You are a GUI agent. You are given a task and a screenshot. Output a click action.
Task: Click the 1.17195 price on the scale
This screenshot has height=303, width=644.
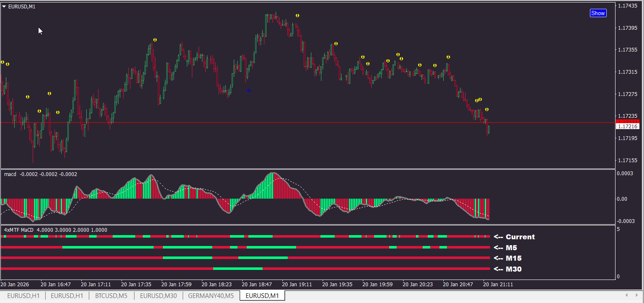628,138
